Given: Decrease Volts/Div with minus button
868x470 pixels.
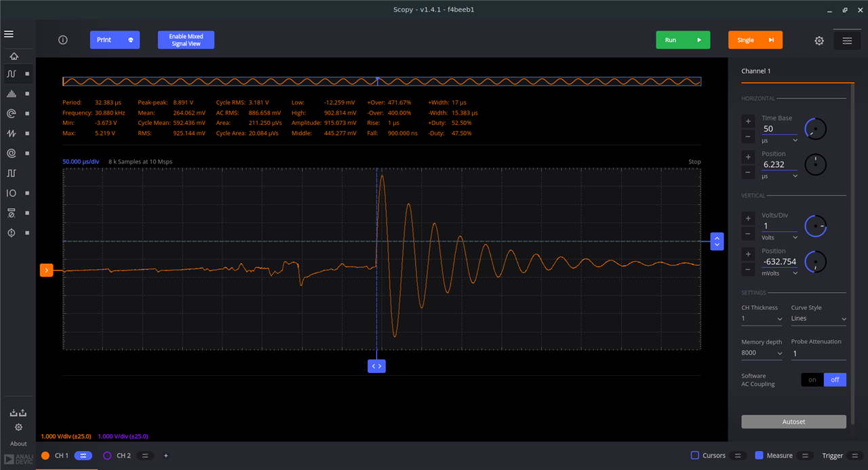Looking at the screenshot, I should [748, 234].
